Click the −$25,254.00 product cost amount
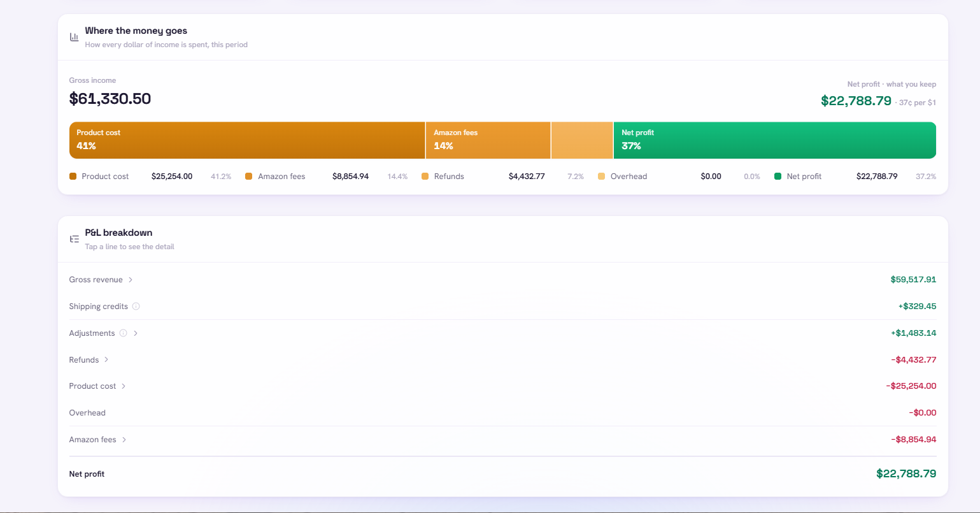This screenshot has height=513, width=980. pyautogui.click(x=911, y=386)
